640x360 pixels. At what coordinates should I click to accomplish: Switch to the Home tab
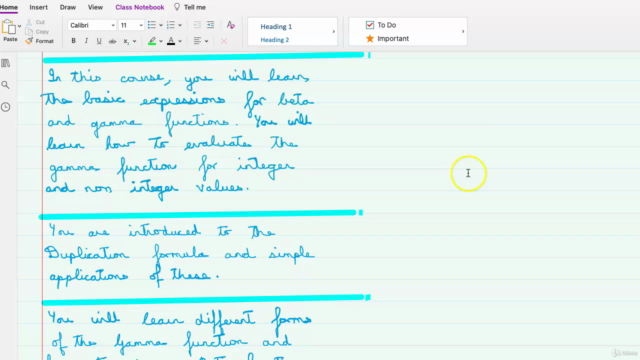click(x=9, y=7)
